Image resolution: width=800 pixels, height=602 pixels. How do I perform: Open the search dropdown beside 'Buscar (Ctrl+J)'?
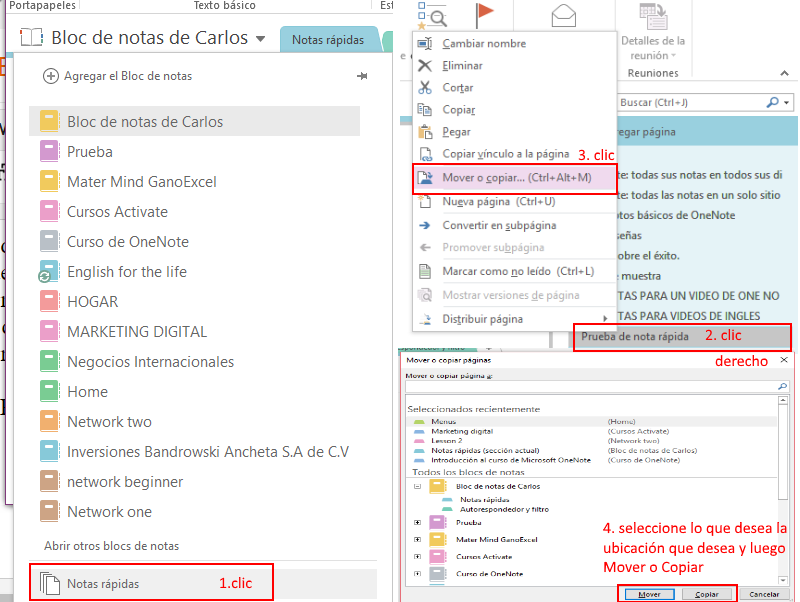[x=785, y=101]
